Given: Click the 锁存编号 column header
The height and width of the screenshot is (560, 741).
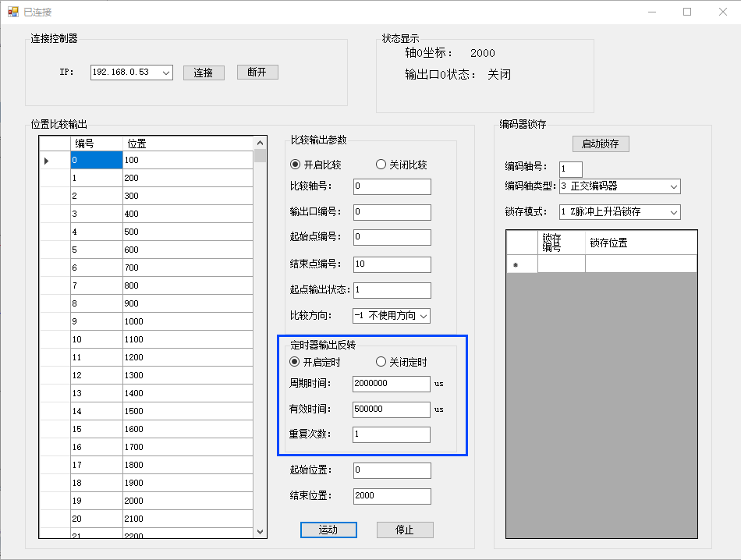Looking at the screenshot, I should [x=562, y=243].
